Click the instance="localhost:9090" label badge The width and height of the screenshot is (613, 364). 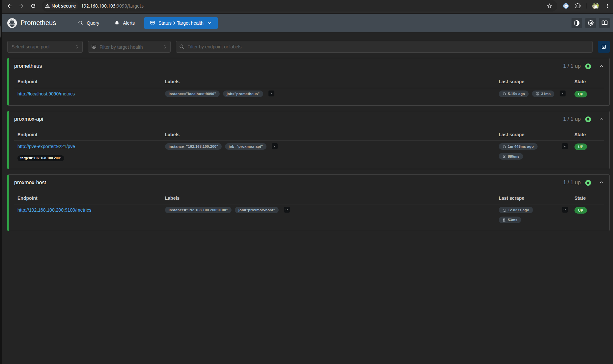tap(192, 94)
